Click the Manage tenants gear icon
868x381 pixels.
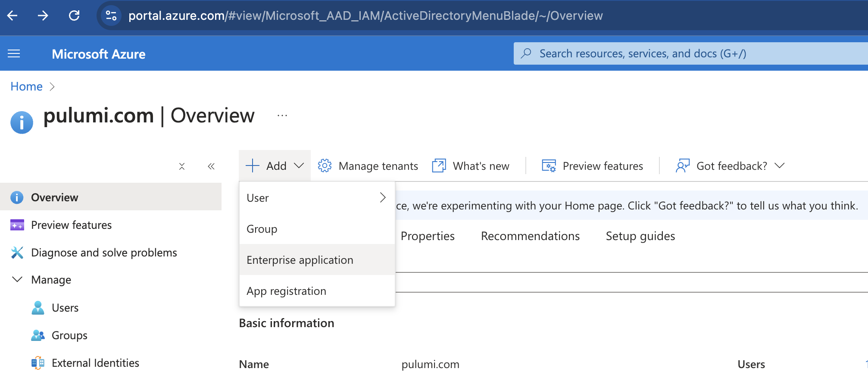click(325, 166)
